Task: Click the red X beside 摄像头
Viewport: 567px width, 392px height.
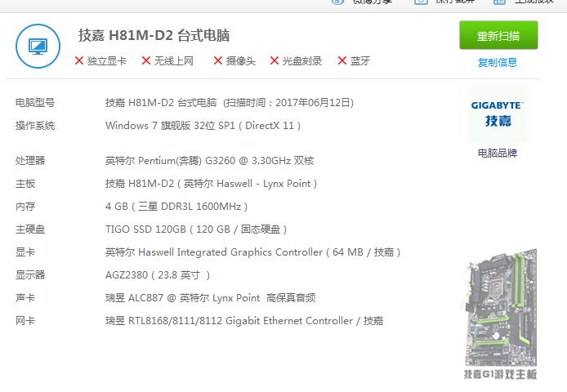Action: click(218, 60)
